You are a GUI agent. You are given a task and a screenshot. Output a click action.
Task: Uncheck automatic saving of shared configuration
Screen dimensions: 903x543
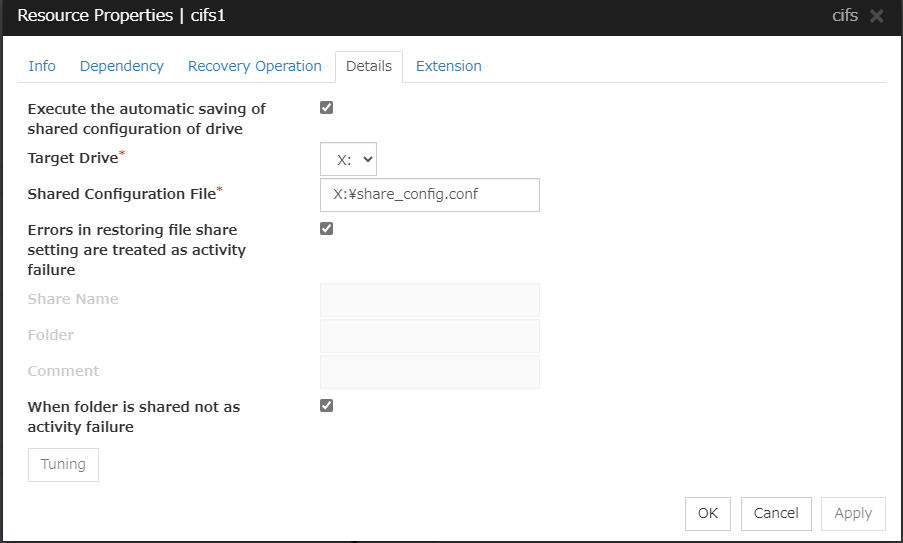pyautogui.click(x=326, y=108)
